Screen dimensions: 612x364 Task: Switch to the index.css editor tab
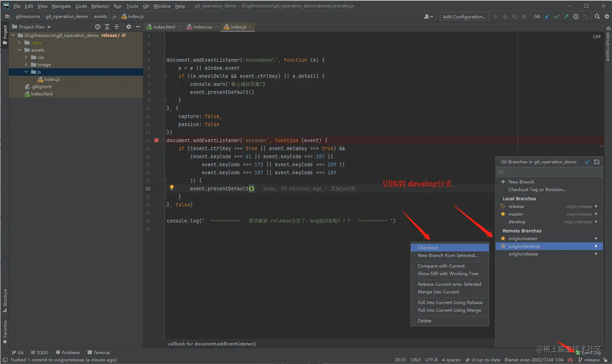tap(202, 27)
